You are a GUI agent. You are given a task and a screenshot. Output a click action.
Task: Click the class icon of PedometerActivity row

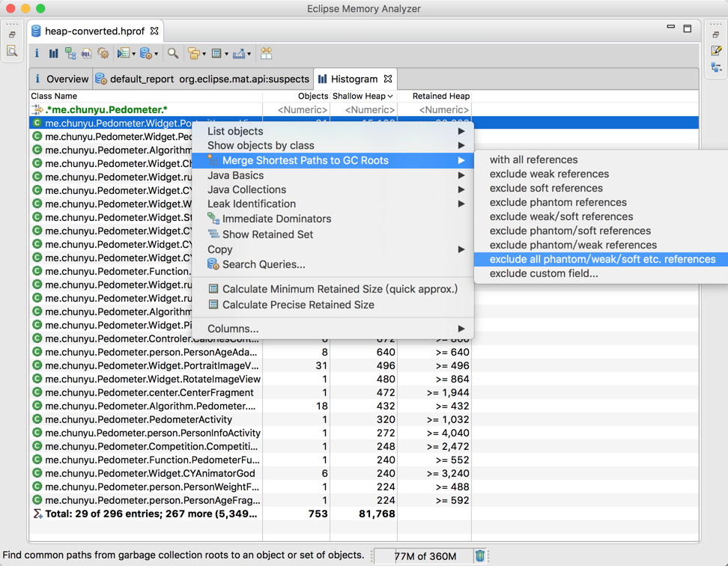(x=37, y=419)
